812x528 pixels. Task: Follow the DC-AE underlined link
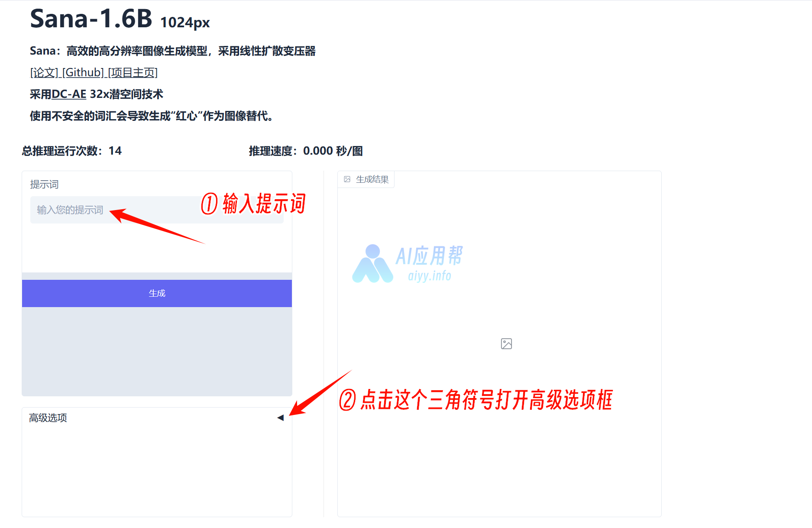point(69,94)
